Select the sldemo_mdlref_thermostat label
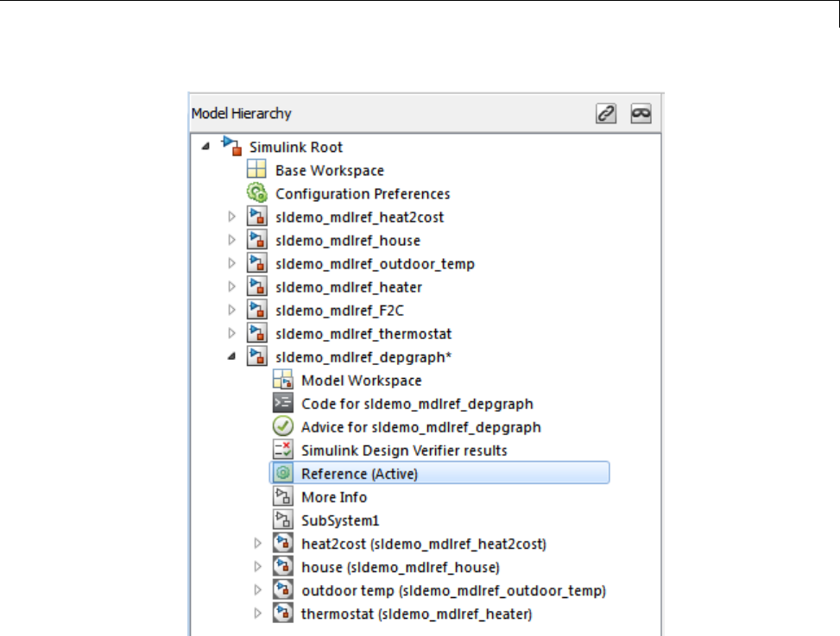The height and width of the screenshot is (636, 840). (363, 334)
